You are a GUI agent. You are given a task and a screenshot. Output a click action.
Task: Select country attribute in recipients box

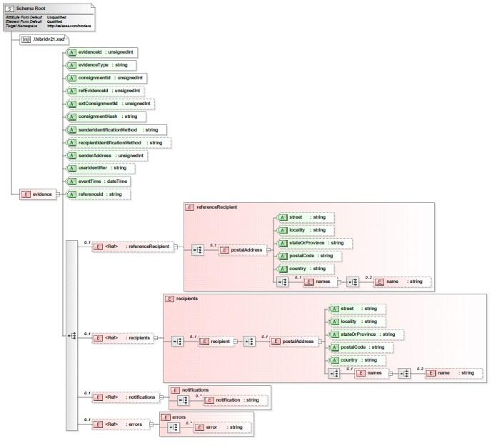point(357,360)
